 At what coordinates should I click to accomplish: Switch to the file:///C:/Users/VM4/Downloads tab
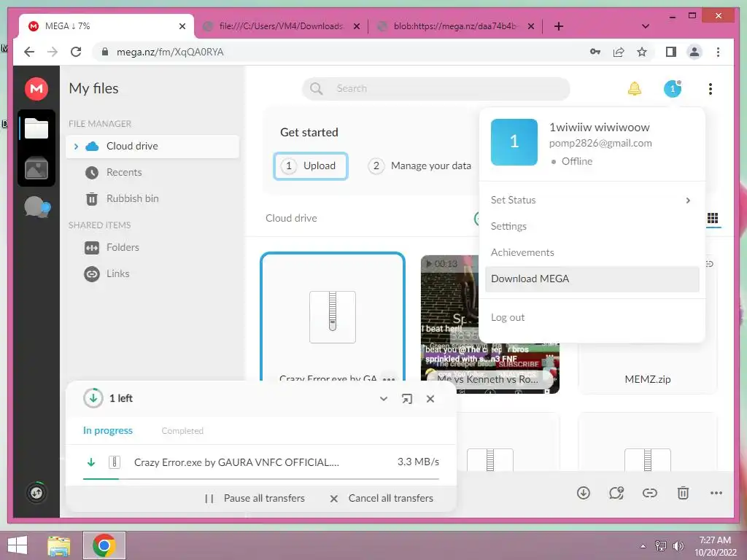pos(281,26)
